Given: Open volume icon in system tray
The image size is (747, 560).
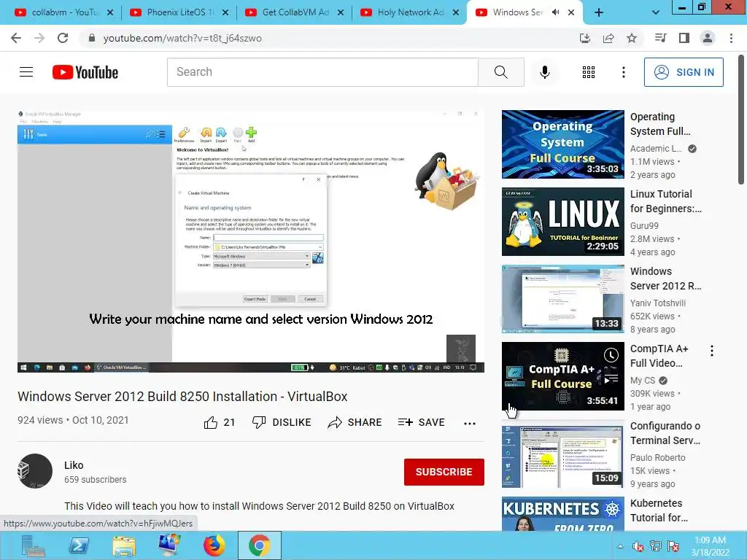Looking at the screenshot, I should click(638, 546).
